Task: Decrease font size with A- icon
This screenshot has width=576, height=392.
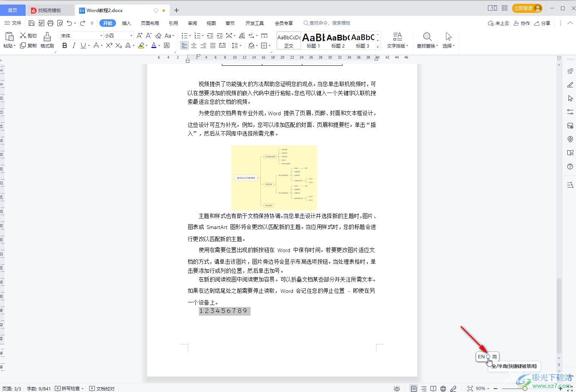Action: (x=149, y=36)
